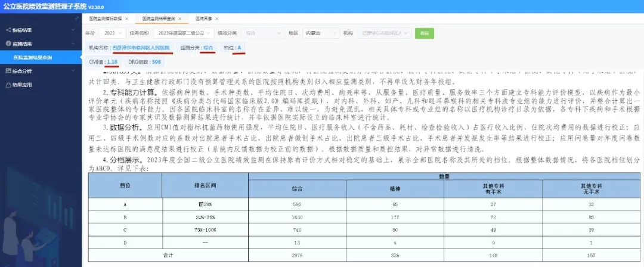Click the green 查询 button
Image resolution: width=644 pixels, height=267 pixels.
[424, 33]
